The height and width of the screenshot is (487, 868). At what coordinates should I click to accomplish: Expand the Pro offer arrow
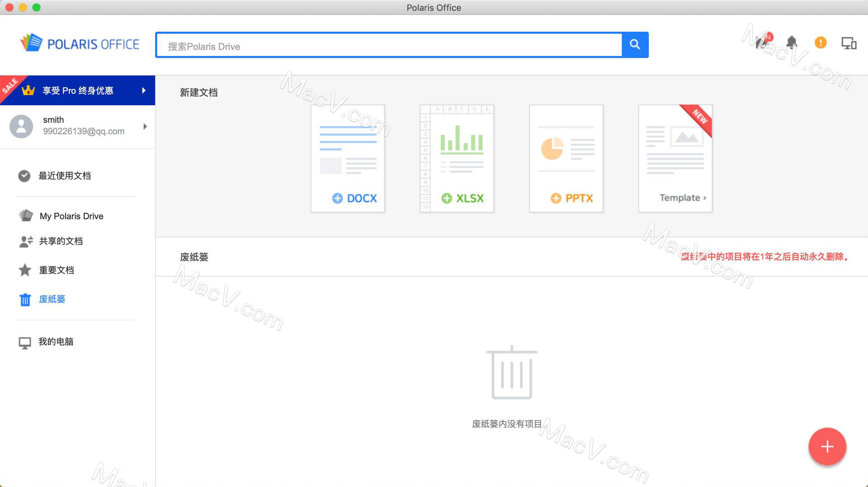[x=144, y=90]
